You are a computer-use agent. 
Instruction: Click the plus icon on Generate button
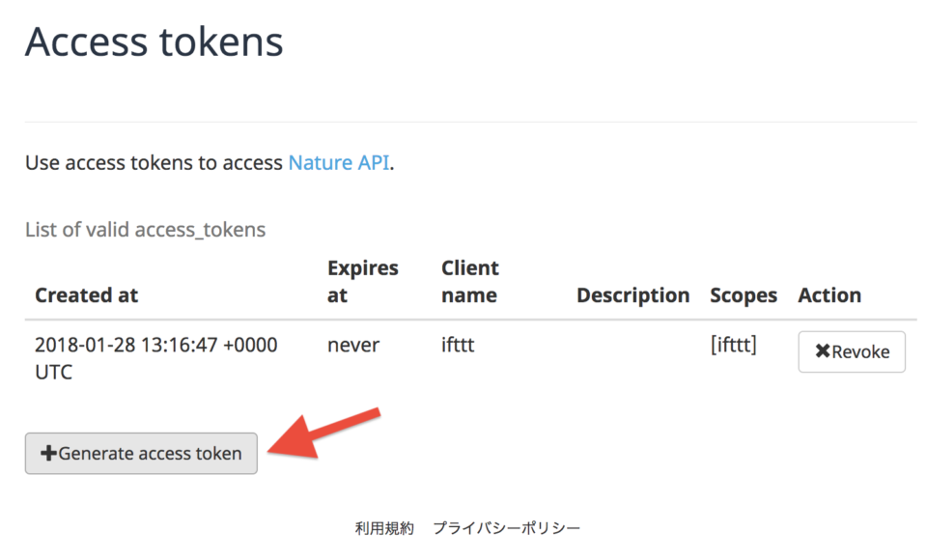pyautogui.click(x=48, y=453)
